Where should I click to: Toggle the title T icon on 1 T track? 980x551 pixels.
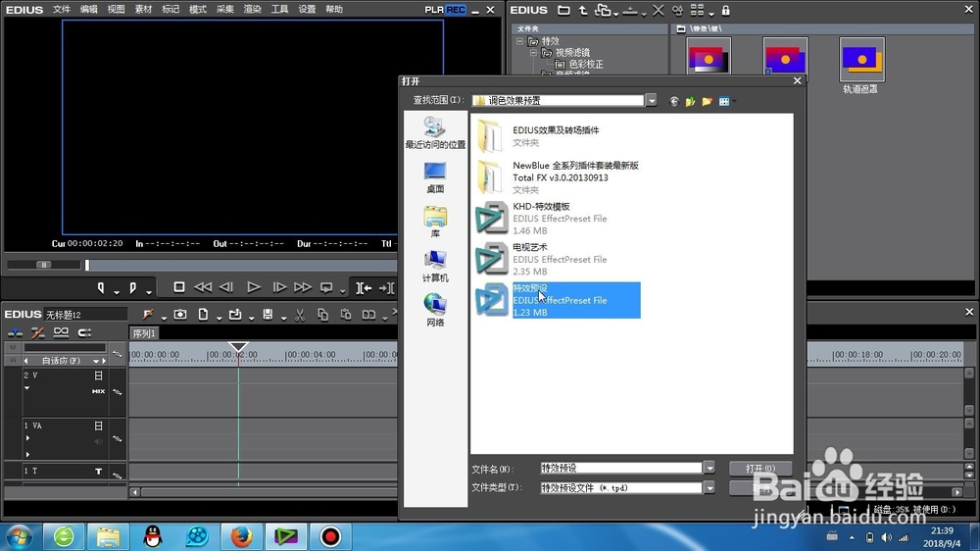pyautogui.click(x=98, y=472)
